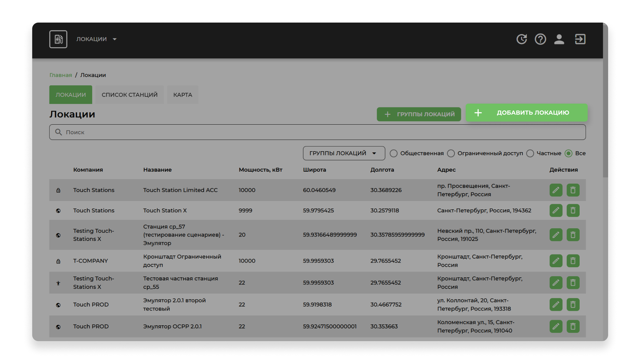Click globe icon of Эмулятор OCPP 2.0.1 row
This screenshot has height=364, width=640.
click(x=58, y=327)
